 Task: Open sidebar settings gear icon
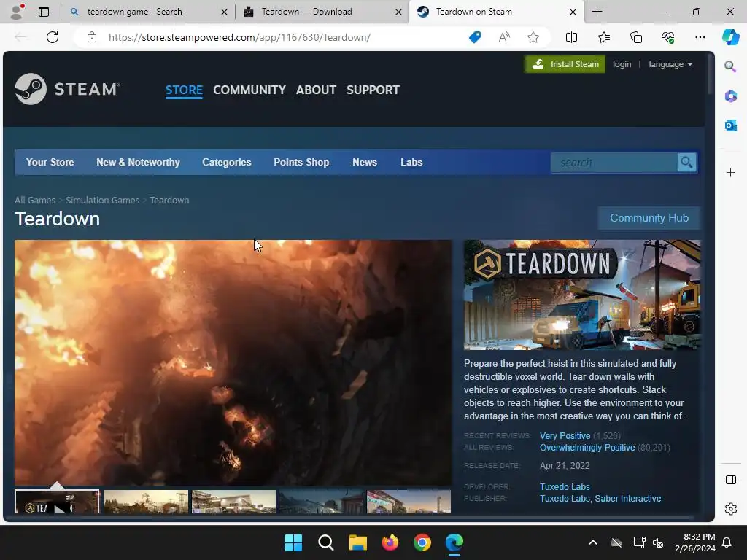(730, 509)
